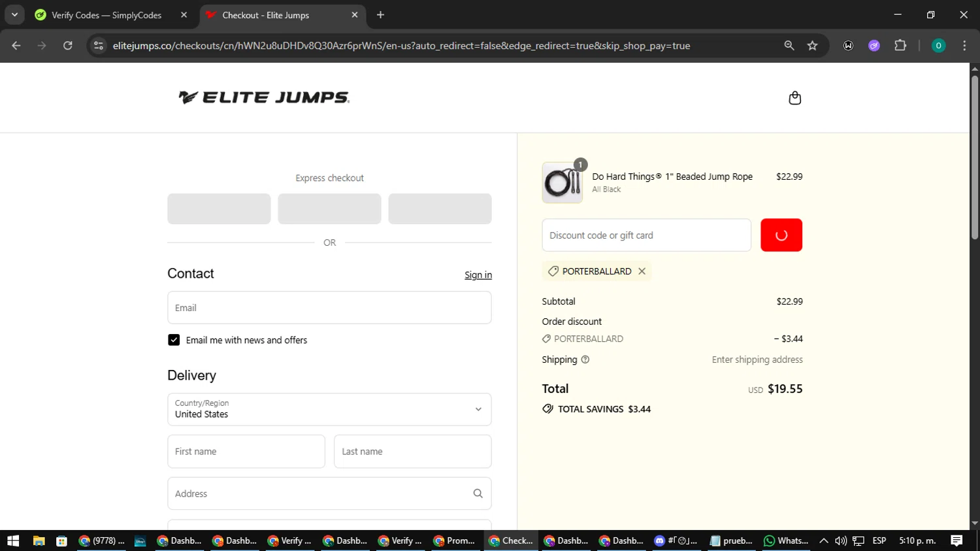This screenshot has width=980, height=551.
Task: Open Microsoft Store from the taskbar
Action: click(x=61, y=541)
